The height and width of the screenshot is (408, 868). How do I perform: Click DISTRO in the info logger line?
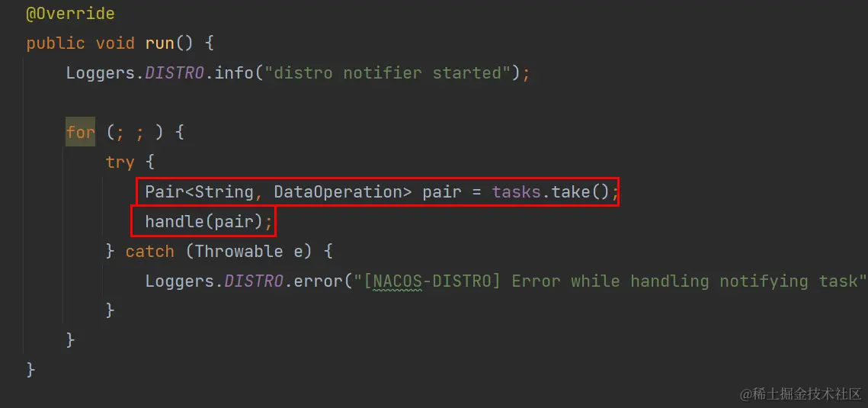[175, 73]
